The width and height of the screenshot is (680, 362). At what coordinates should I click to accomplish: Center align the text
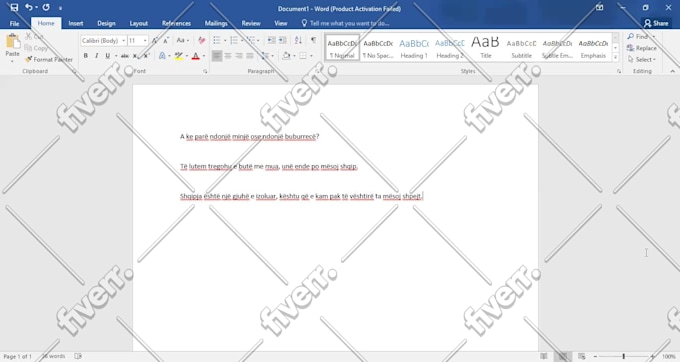(x=228, y=55)
